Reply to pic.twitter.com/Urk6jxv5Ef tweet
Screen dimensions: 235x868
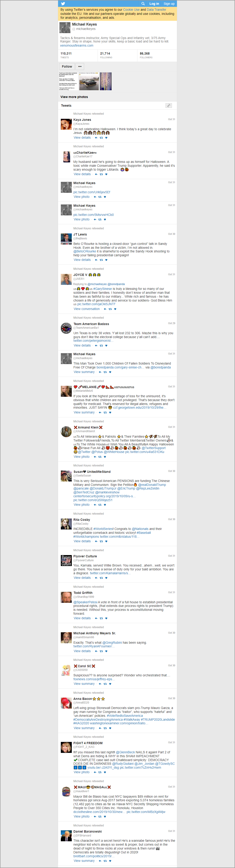pyautogui.click(x=95, y=197)
